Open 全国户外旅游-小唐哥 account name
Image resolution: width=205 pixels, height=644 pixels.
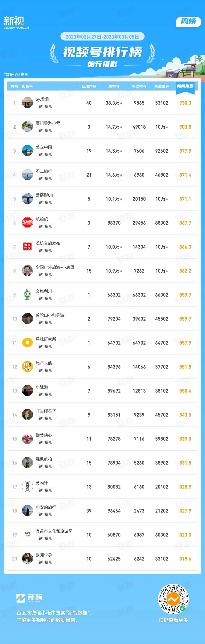(x=55, y=267)
